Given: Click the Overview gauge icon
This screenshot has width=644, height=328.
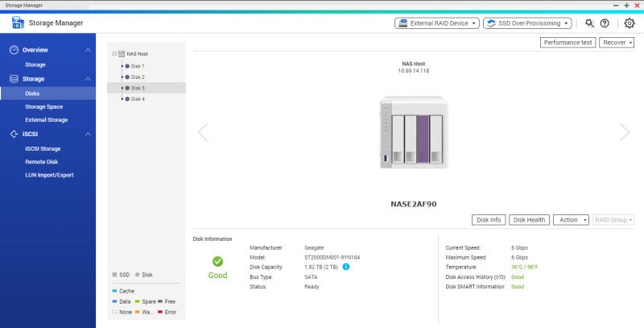Looking at the screenshot, I should [14, 50].
